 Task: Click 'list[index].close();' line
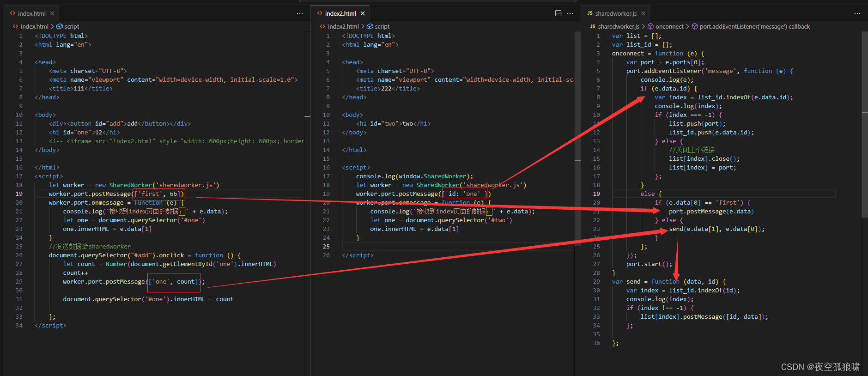[x=704, y=158]
